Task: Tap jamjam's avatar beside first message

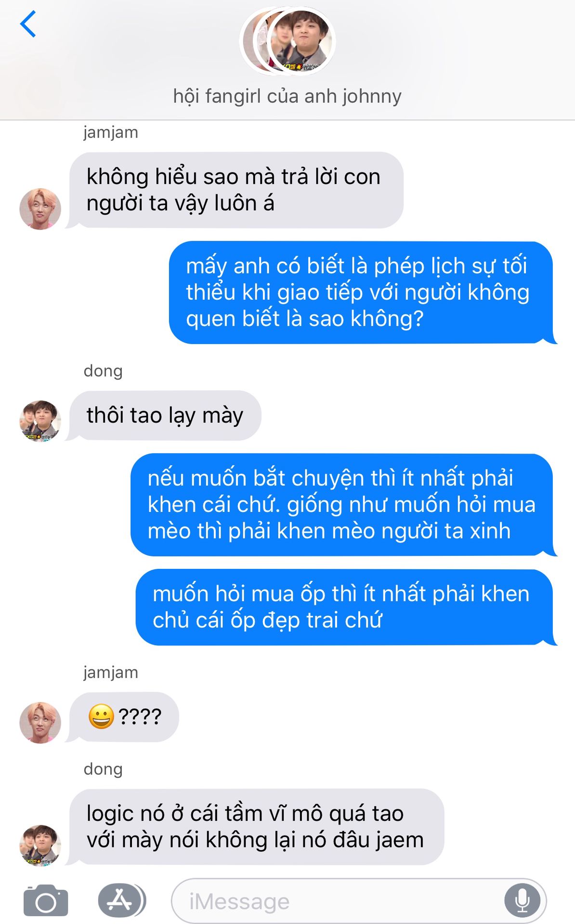Action: (x=40, y=209)
